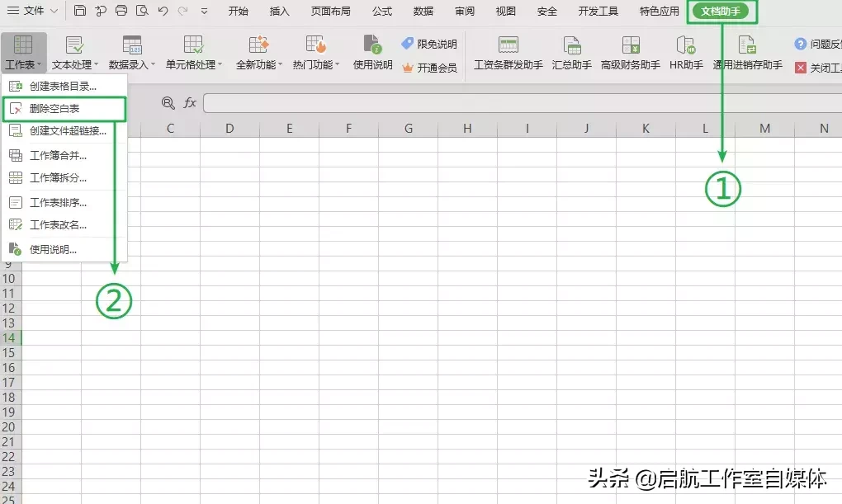The width and height of the screenshot is (842, 504).
Task: Choose 创建文件超链接 from the menu
Action: coord(64,131)
